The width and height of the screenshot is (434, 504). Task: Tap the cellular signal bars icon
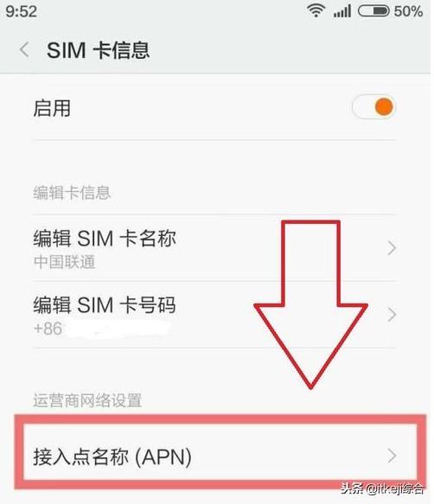pos(342,11)
